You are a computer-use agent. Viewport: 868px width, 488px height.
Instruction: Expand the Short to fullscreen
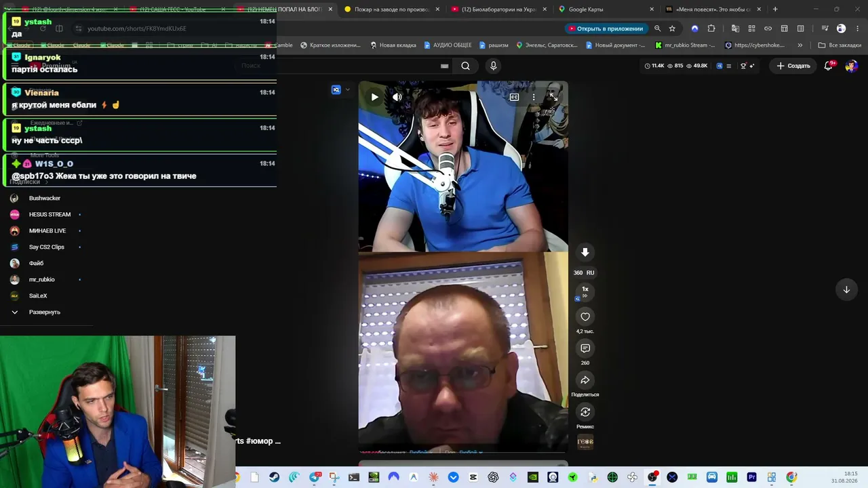coord(553,97)
